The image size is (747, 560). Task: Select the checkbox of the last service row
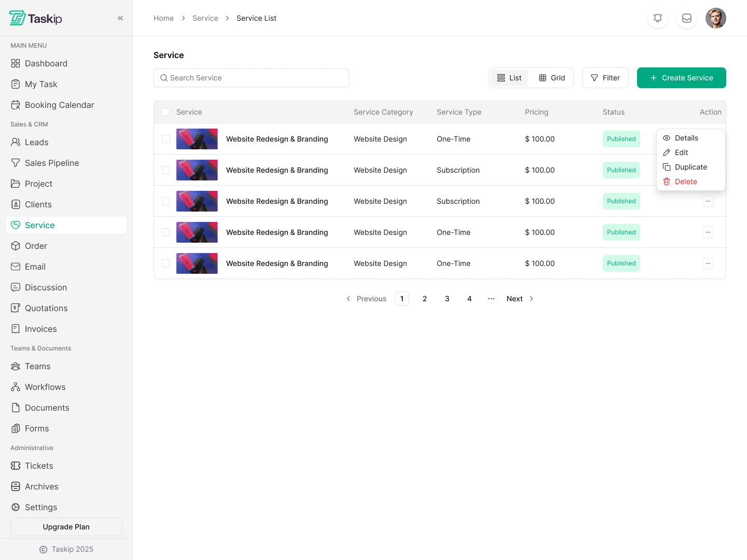pos(166,263)
